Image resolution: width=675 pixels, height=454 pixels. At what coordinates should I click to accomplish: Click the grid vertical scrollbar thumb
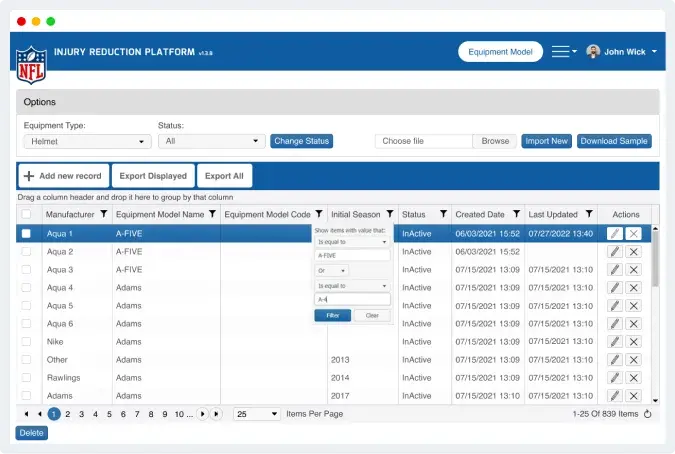(655, 259)
